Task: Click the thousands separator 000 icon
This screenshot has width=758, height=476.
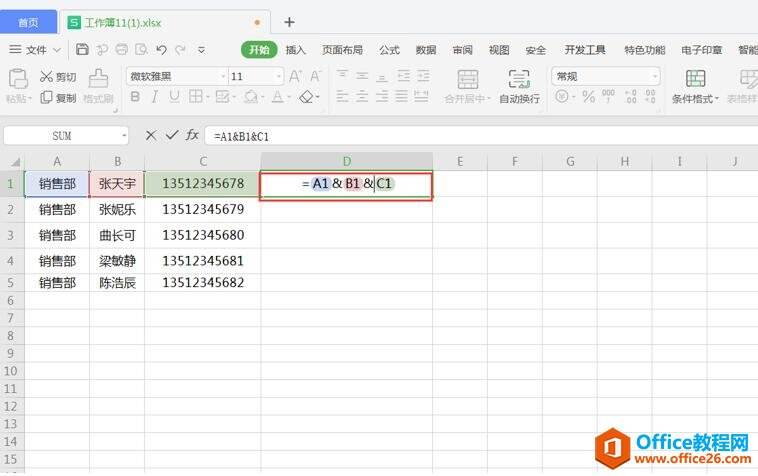Action: click(x=608, y=96)
